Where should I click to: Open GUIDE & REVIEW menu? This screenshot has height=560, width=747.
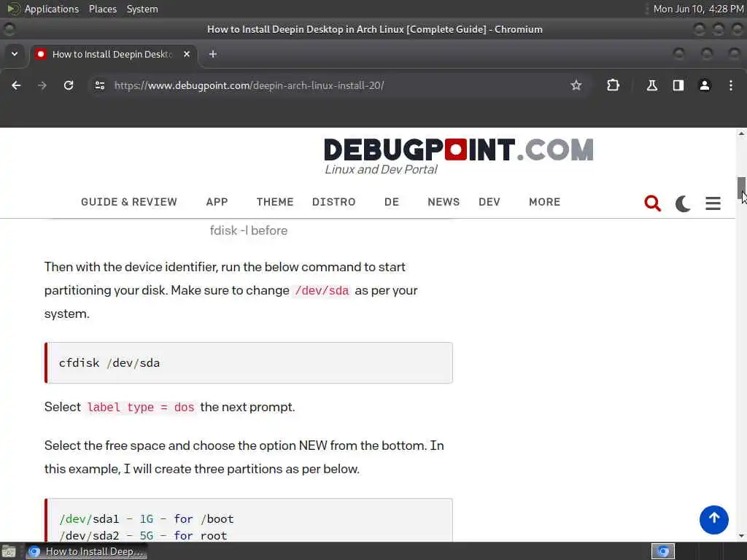[129, 202]
